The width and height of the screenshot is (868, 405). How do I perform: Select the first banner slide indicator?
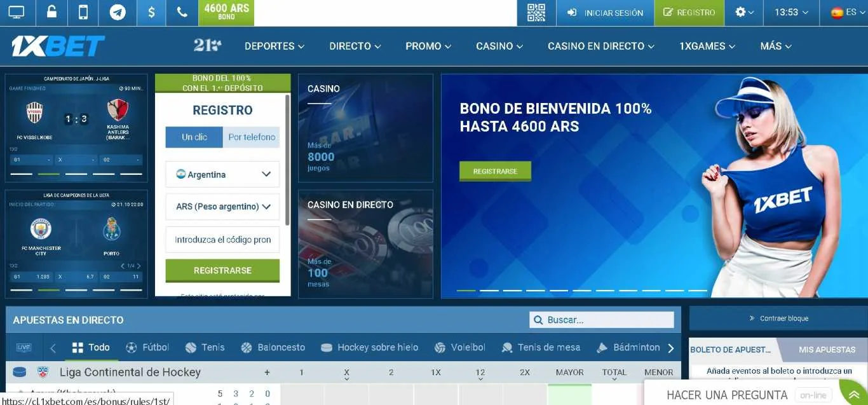466,290
